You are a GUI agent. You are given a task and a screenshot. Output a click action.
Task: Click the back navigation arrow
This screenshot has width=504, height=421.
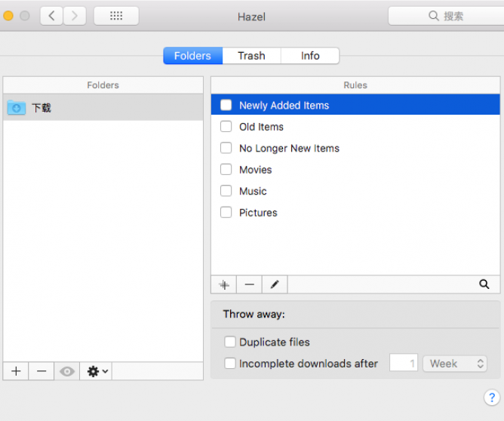(51, 16)
